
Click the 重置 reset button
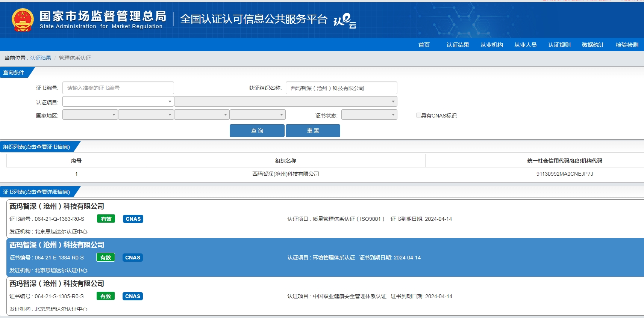click(x=313, y=131)
